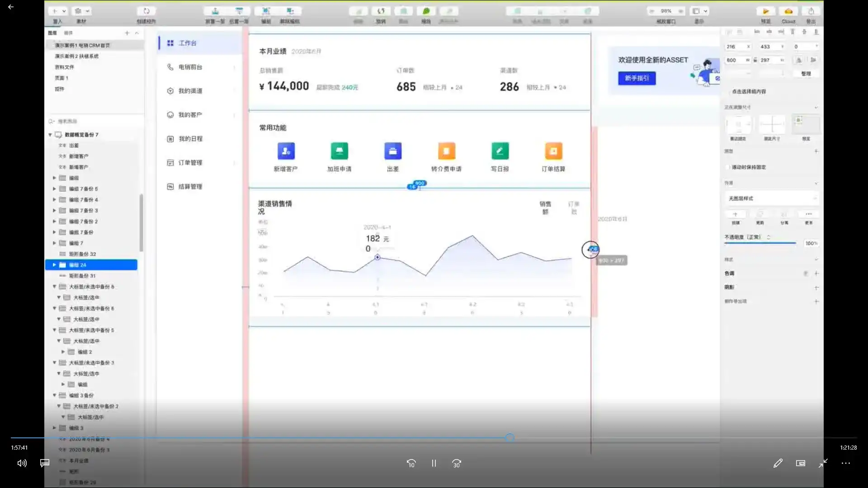Pause the video playback
Screen dimensions: 868x488
434,463
